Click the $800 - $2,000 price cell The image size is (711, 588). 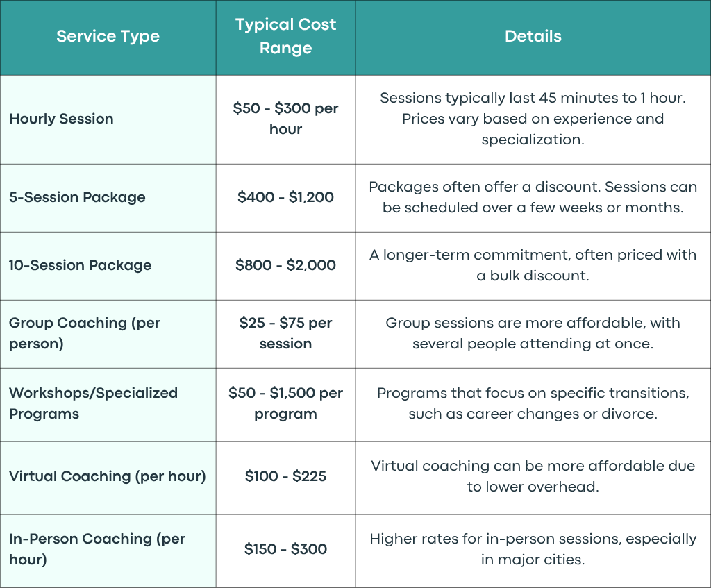(285, 265)
